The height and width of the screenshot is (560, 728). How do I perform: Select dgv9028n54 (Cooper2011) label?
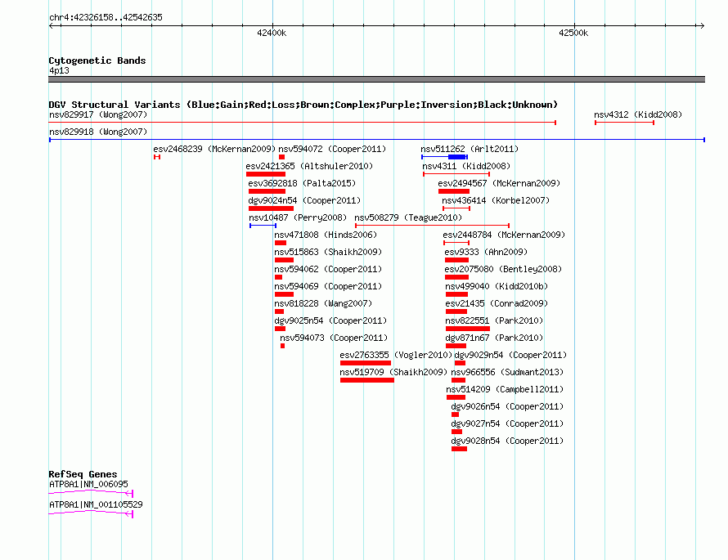(x=507, y=441)
